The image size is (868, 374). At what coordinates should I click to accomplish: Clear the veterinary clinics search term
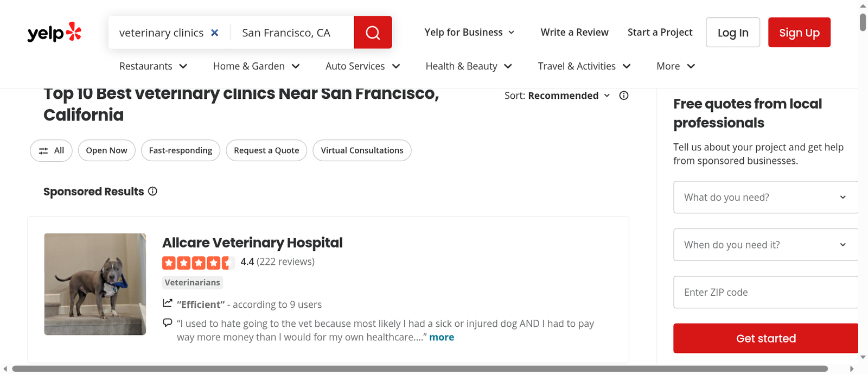point(215,33)
